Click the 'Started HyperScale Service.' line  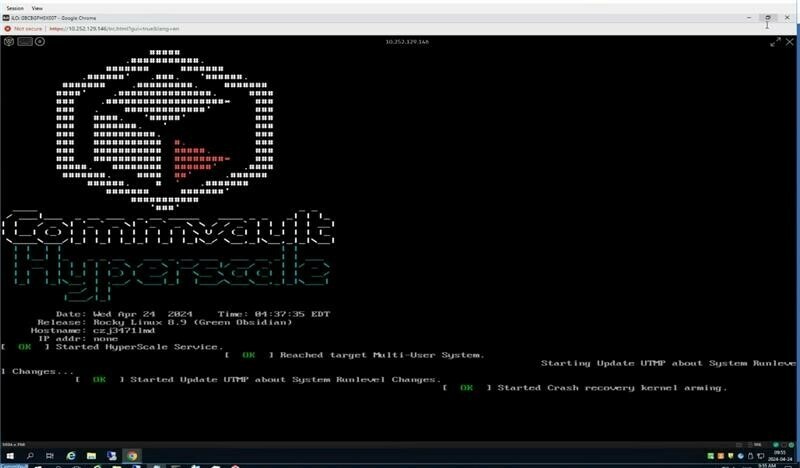click(139, 347)
